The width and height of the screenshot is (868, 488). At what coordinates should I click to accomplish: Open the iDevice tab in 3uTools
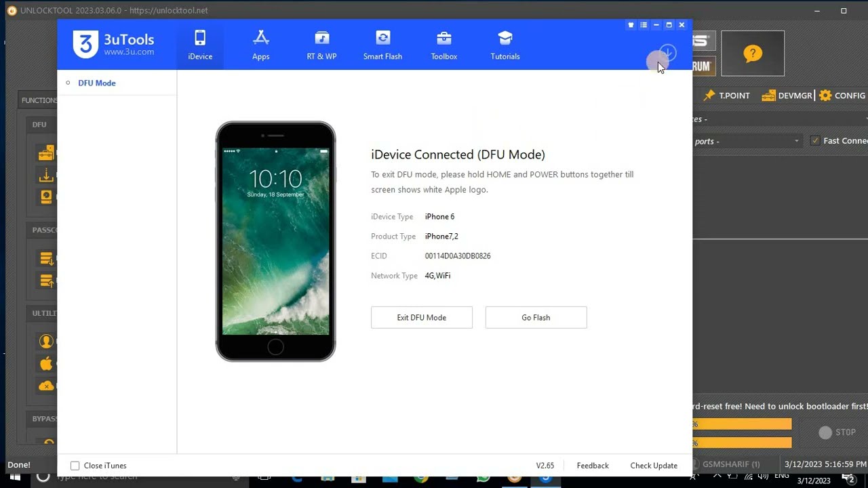pyautogui.click(x=200, y=45)
